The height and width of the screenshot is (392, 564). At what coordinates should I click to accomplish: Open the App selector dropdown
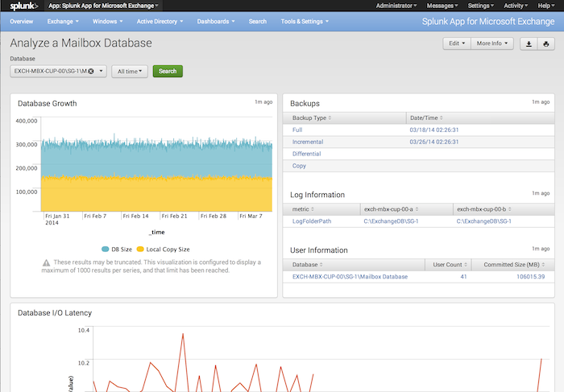tap(103, 6)
